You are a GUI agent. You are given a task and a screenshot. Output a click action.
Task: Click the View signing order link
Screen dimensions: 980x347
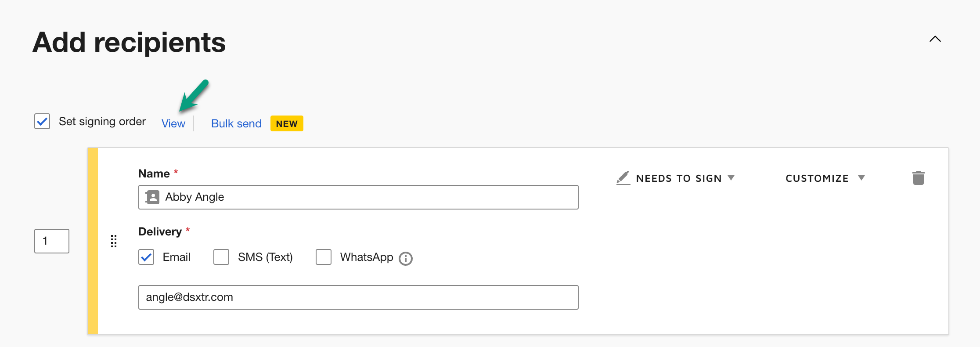point(173,123)
